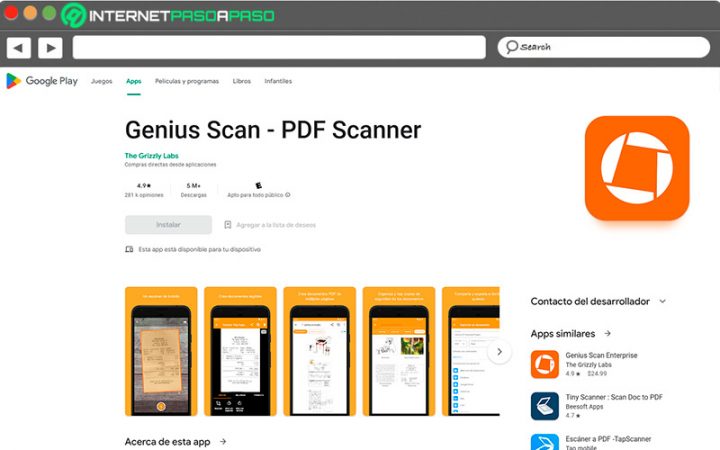Viewport: 720px width, 450px height.
Task: Click the InternetPasoaPaso logo
Action: coord(168,16)
